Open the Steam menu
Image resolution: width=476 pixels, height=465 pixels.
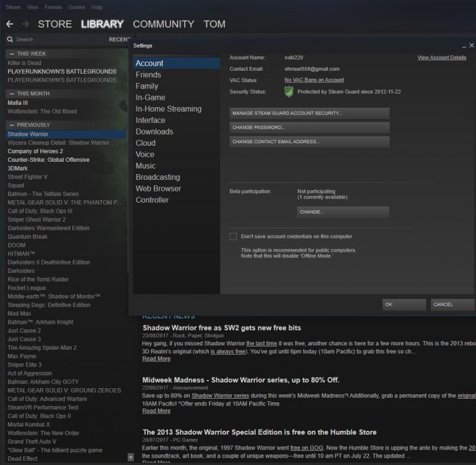coord(13,7)
